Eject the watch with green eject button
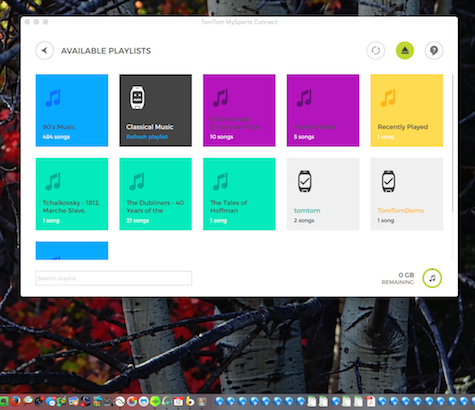 (x=405, y=51)
